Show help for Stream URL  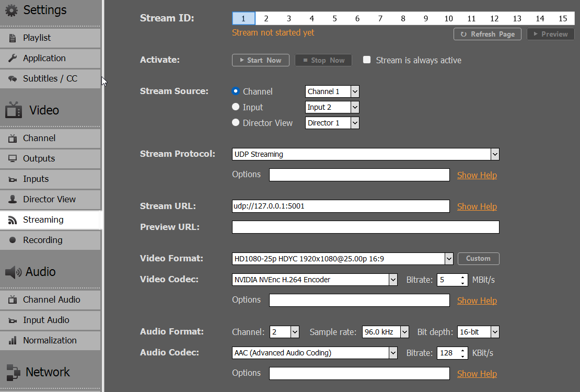point(477,206)
